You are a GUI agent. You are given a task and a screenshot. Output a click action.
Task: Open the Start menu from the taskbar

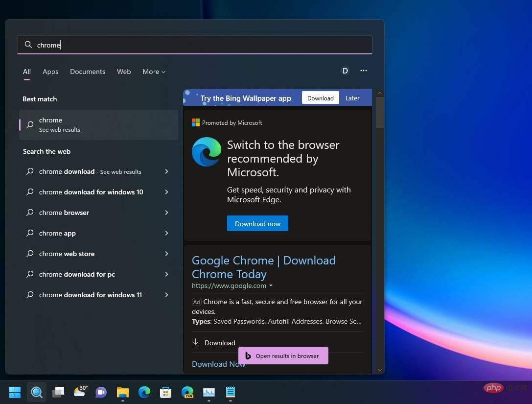[15, 392]
